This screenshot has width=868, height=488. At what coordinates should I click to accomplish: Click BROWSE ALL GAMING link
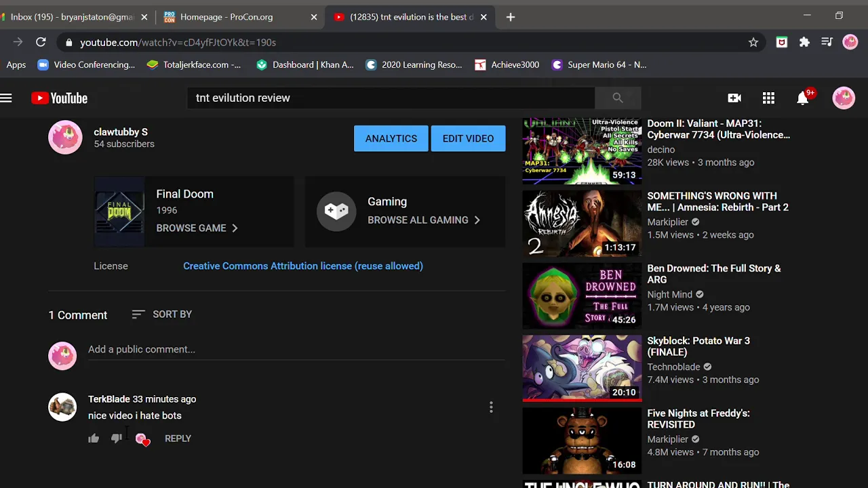click(424, 220)
